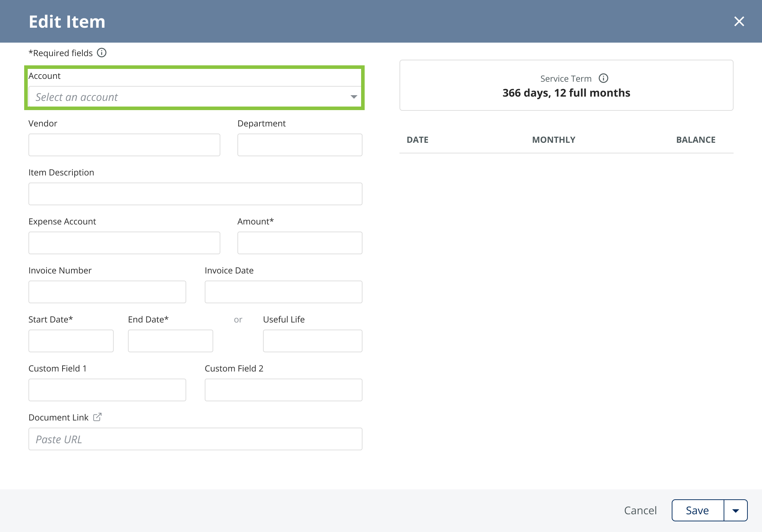Screen dimensions: 762x532
Task: Click the Useful Life field
Action: 313,341
